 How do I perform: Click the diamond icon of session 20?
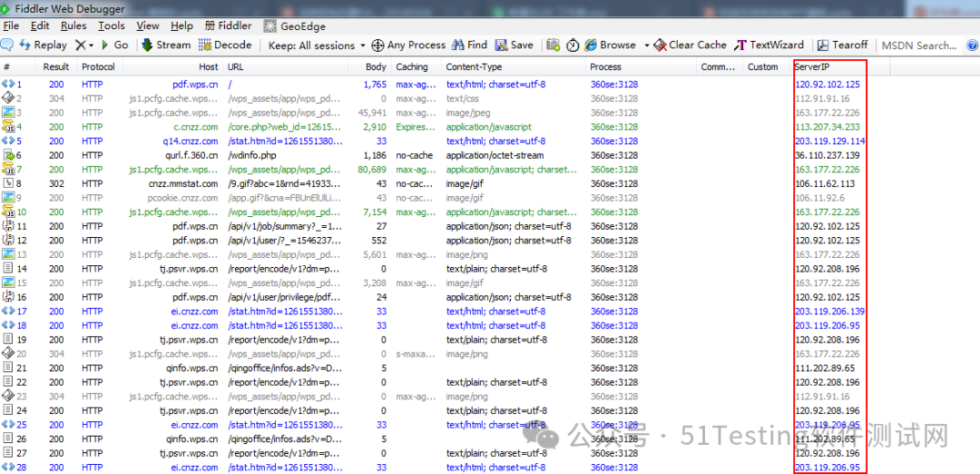tap(7, 353)
